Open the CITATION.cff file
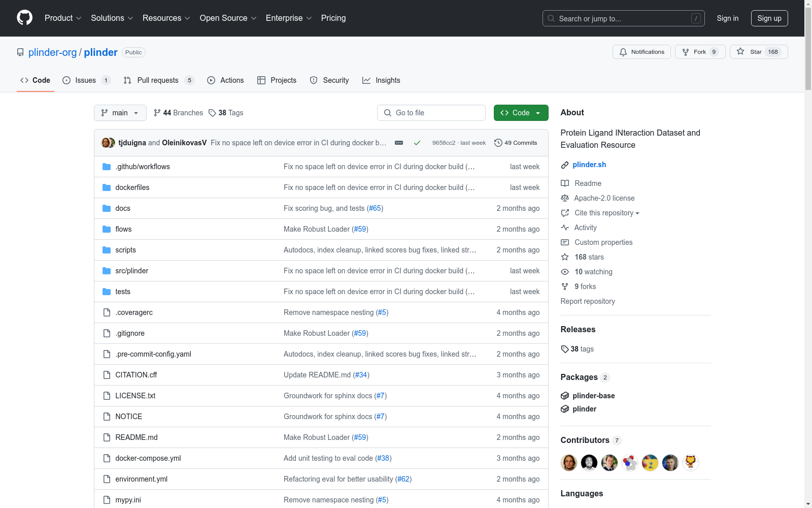Viewport: 812px width, 508px height. pyautogui.click(x=136, y=375)
